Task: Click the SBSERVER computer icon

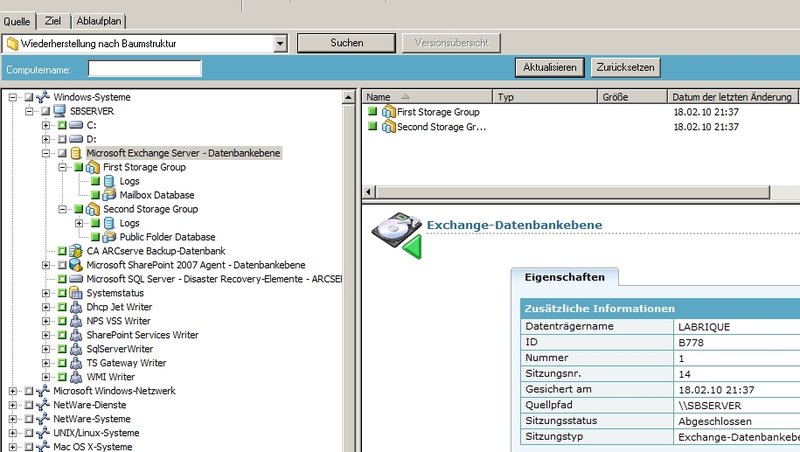Action: click(x=60, y=111)
